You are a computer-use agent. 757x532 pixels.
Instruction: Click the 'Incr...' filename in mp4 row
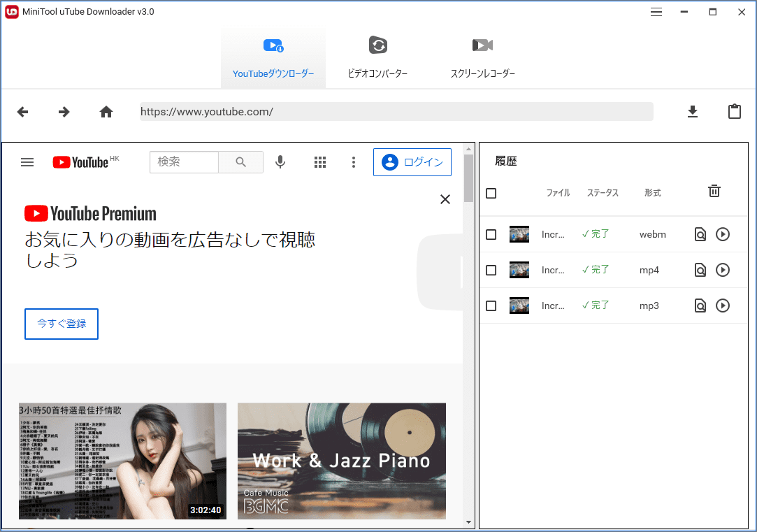(553, 271)
